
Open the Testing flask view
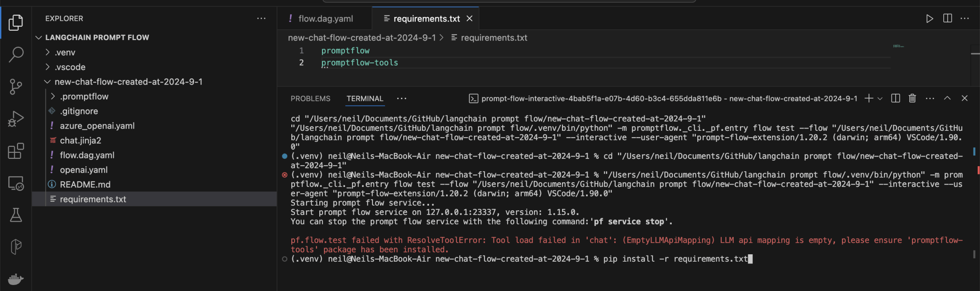point(16,215)
